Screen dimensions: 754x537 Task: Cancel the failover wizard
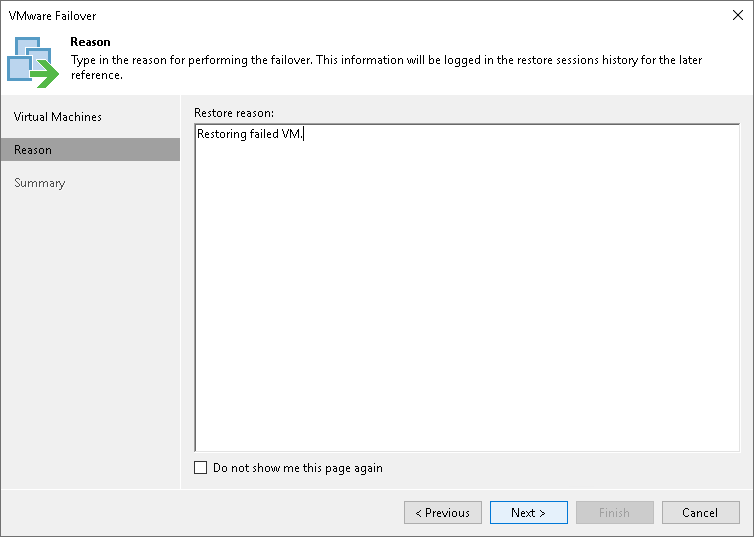pyautogui.click(x=701, y=512)
